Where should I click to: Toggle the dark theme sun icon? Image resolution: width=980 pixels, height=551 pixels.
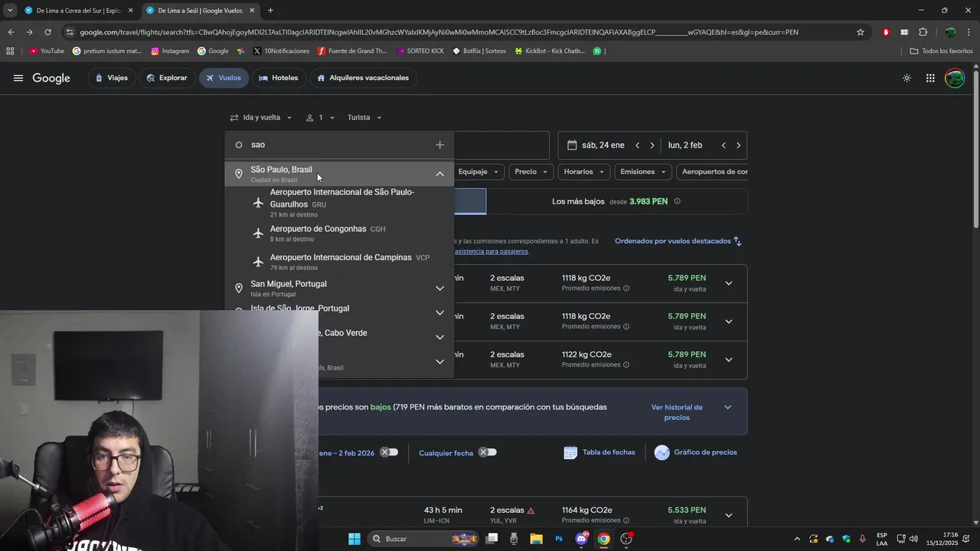click(x=906, y=78)
